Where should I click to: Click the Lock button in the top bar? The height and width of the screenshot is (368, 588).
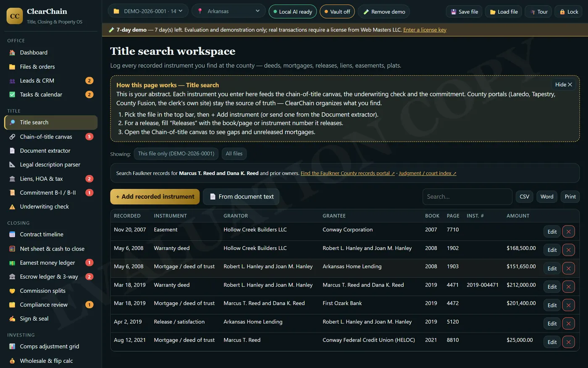click(x=569, y=12)
